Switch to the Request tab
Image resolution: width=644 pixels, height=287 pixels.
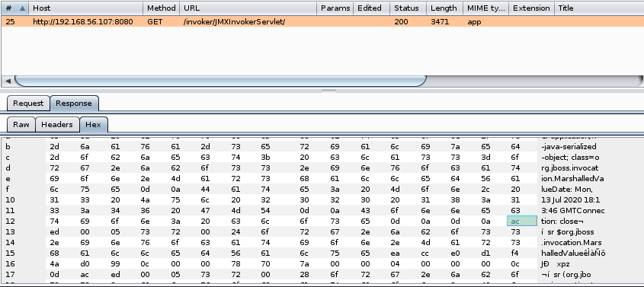pyautogui.click(x=28, y=104)
